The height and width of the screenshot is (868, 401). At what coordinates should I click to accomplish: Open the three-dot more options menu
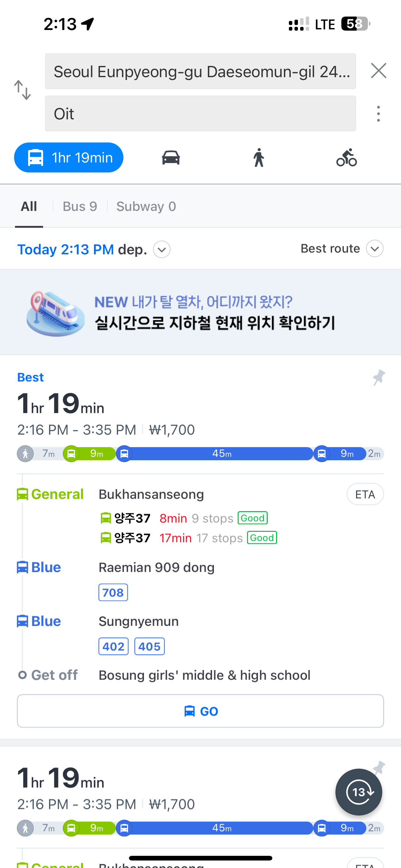(379, 113)
